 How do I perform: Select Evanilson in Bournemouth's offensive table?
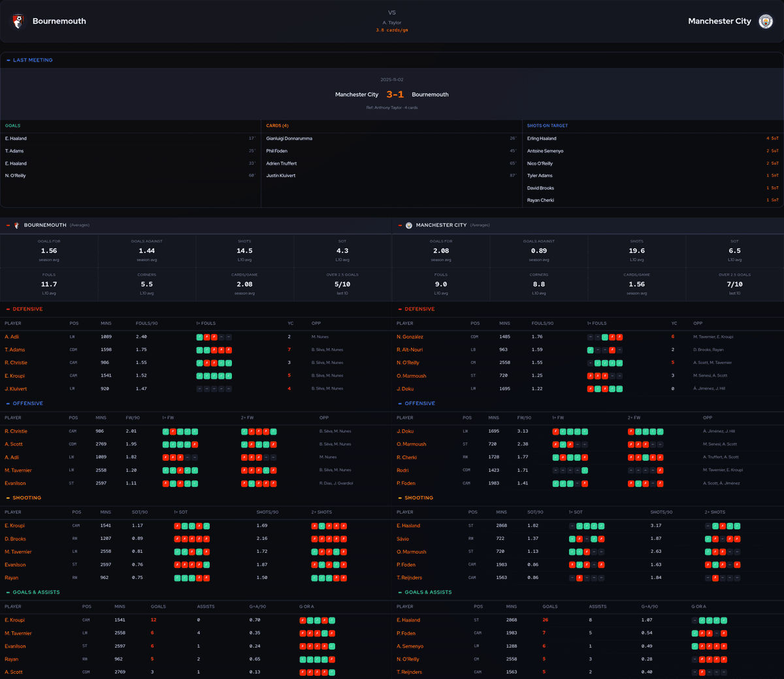click(x=15, y=484)
